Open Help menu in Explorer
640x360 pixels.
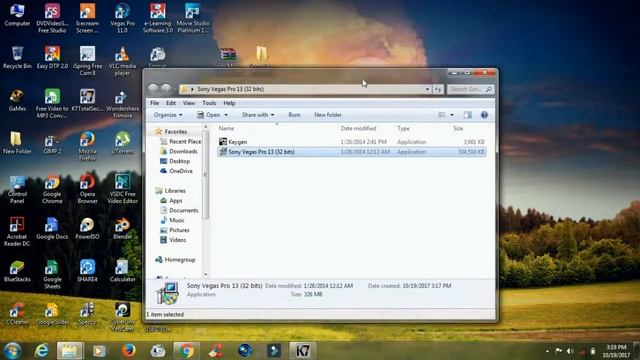(x=229, y=103)
